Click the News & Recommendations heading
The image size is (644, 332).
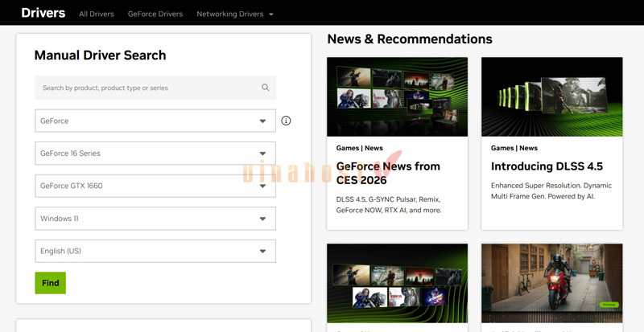click(x=410, y=39)
